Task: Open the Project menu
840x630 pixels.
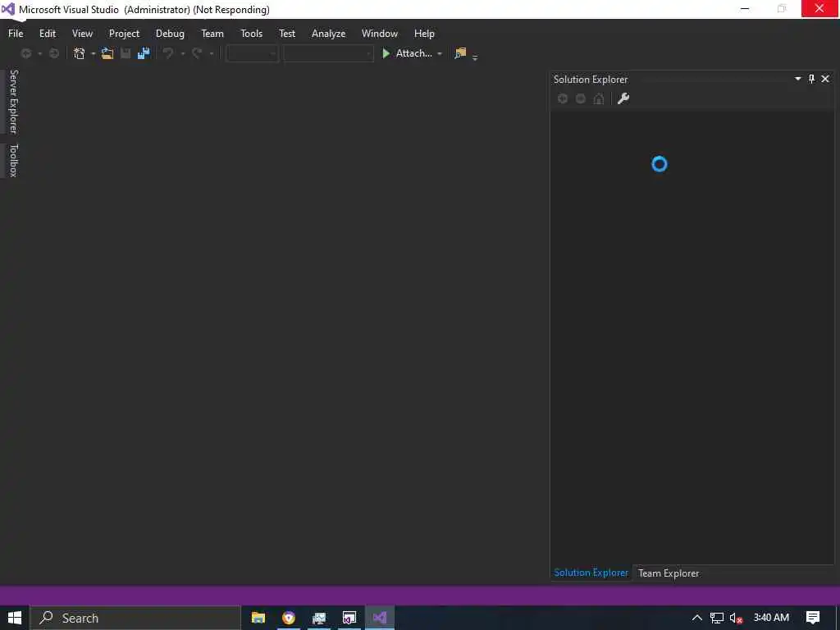Action: pos(124,33)
